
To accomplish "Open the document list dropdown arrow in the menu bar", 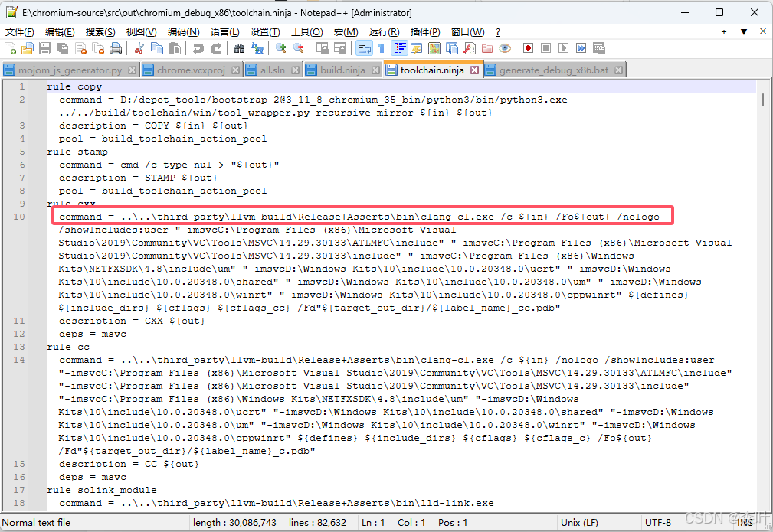I will [743, 32].
